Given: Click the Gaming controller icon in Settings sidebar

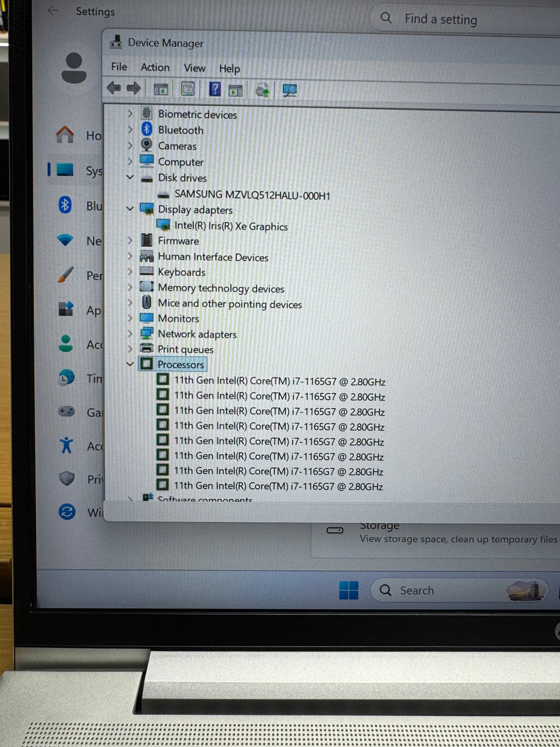Looking at the screenshot, I should coord(66,411).
